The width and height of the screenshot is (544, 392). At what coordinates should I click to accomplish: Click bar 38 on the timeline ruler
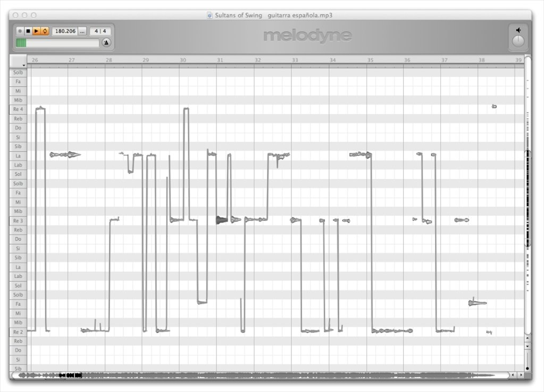[x=482, y=60]
